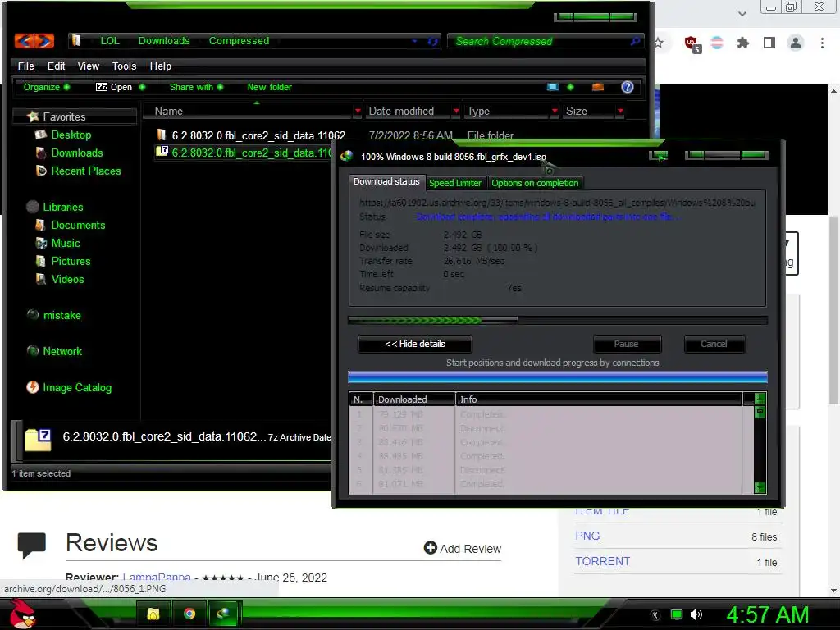Toggle the Chrome side panel icon

tap(769, 43)
